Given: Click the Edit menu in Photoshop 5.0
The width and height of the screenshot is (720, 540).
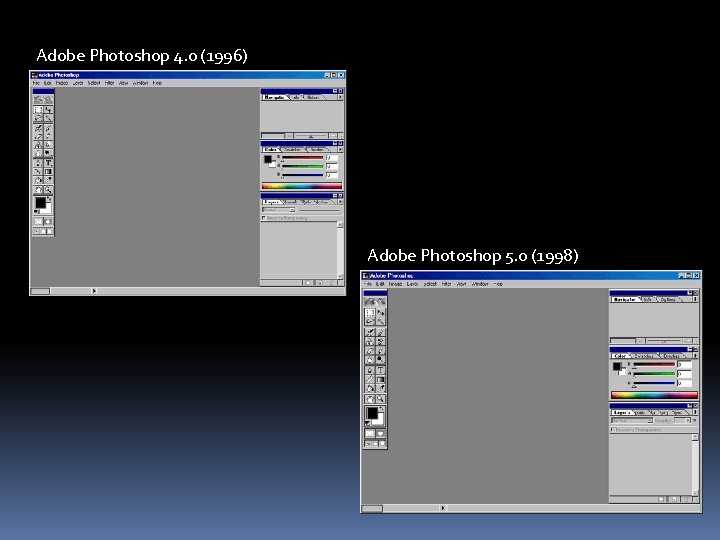Looking at the screenshot, I should click(x=380, y=284).
